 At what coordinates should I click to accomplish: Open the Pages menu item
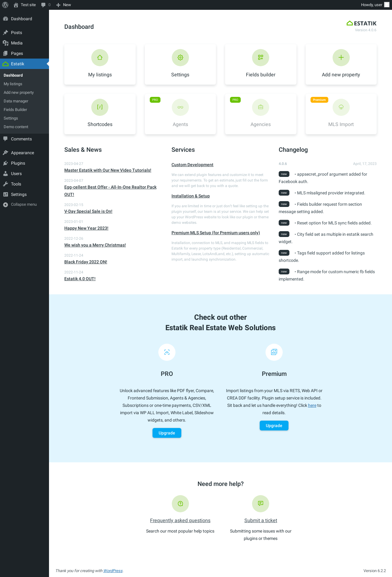pyautogui.click(x=24, y=53)
